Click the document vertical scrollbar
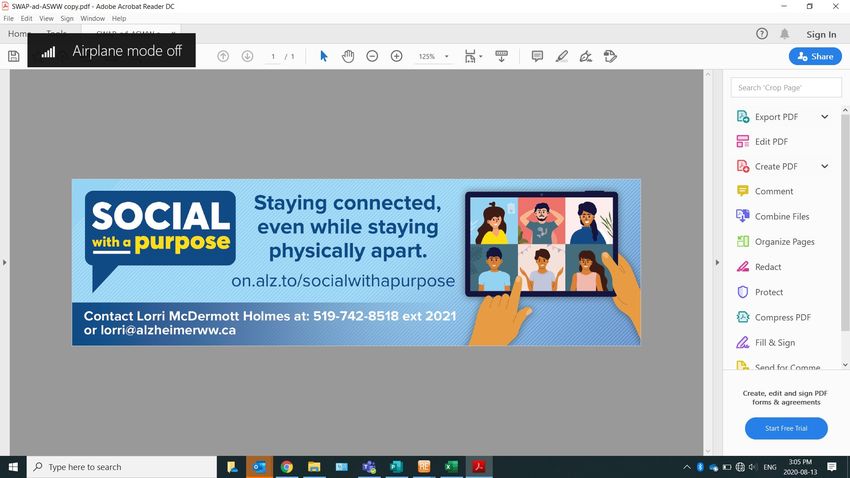The image size is (850, 478). pyautogui.click(x=707, y=262)
